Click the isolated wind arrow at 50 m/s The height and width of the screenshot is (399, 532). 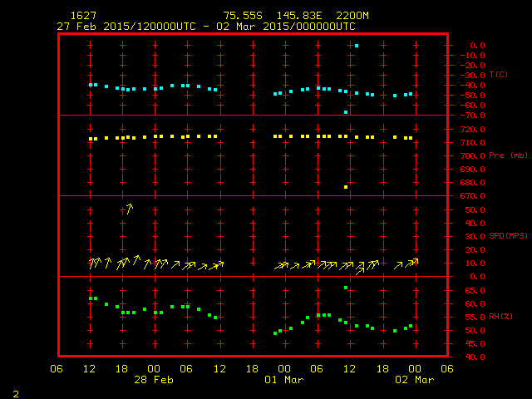pos(128,208)
